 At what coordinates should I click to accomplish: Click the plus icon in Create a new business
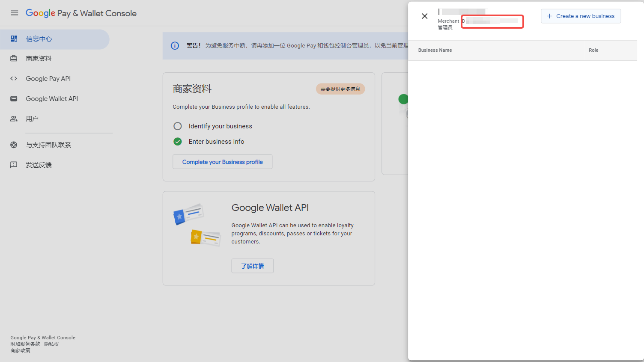550,16
